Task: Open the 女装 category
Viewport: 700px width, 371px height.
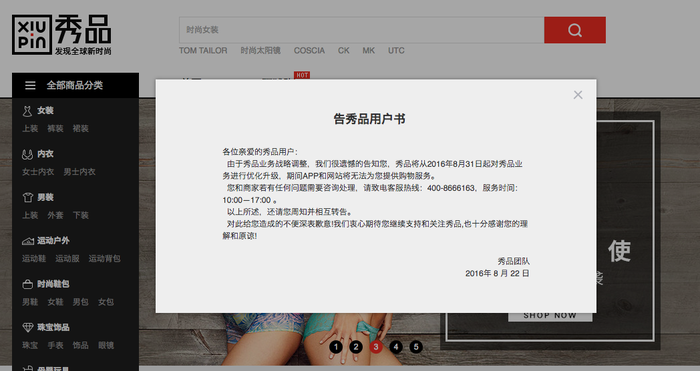Action: coord(46,111)
